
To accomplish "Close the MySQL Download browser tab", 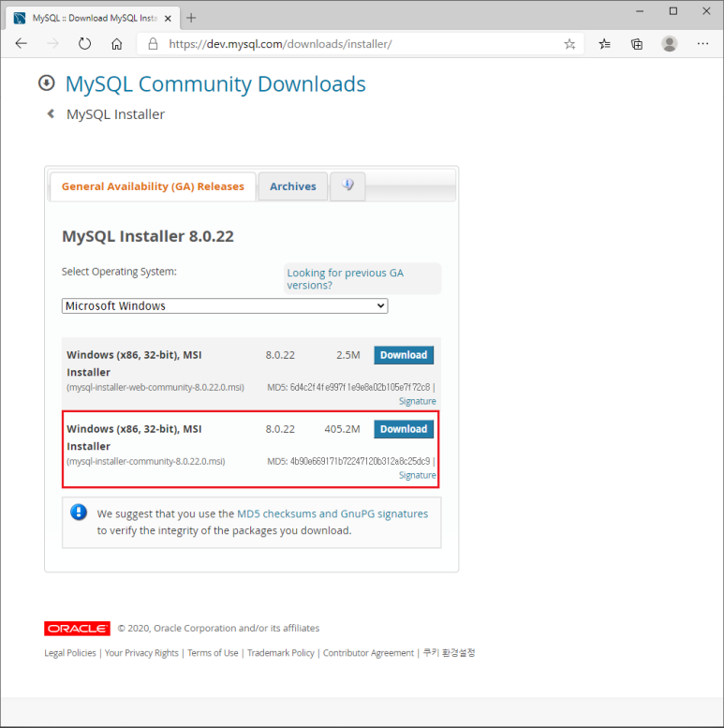I will [x=168, y=18].
